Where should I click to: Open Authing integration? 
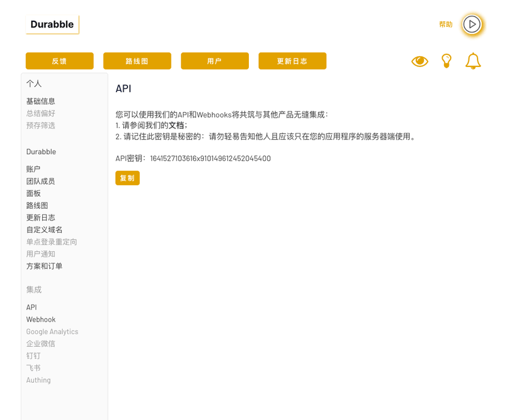coord(38,380)
